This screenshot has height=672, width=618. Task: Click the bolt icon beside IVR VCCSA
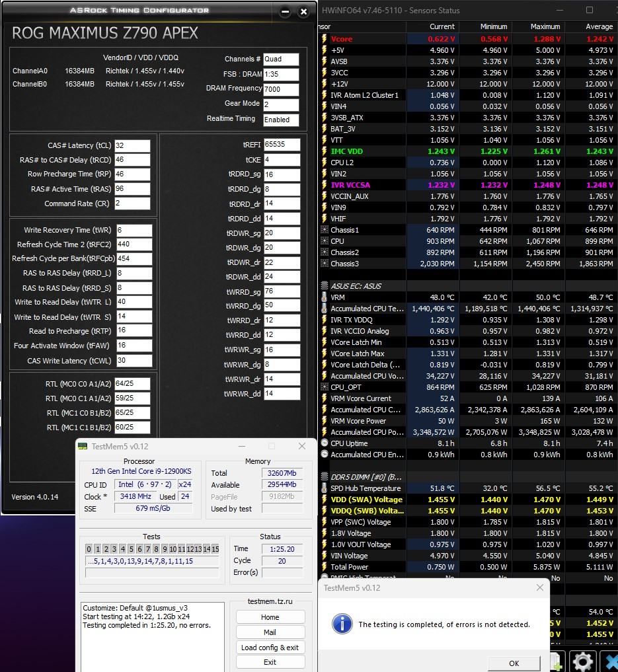tap(325, 185)
